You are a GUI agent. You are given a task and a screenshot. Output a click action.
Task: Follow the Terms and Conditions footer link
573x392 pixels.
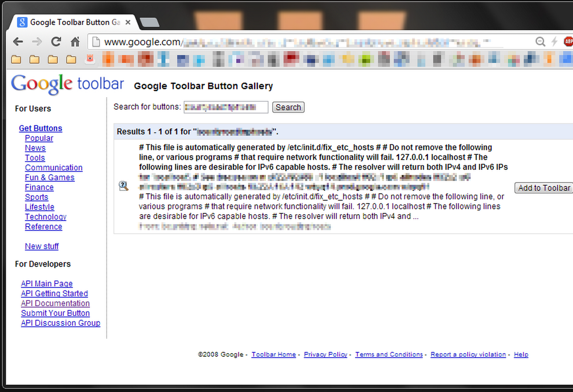point(389,355)
